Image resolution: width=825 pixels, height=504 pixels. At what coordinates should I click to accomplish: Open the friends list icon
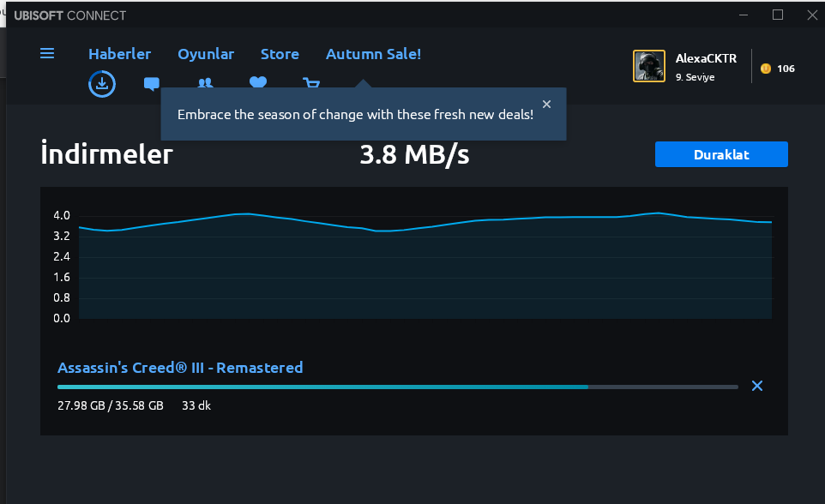[x=205, y=82]
